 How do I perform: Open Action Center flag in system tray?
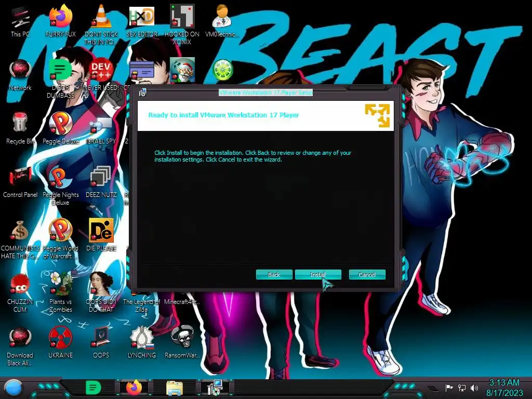pyautogui.click(x=449, y=388)
